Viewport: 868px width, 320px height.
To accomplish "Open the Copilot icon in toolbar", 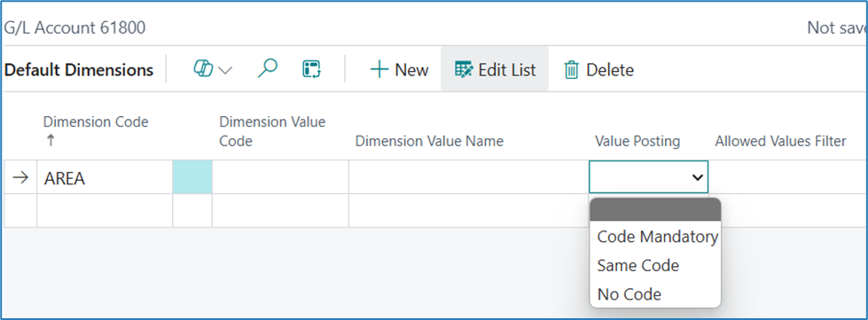I will (x=203, y=69).
